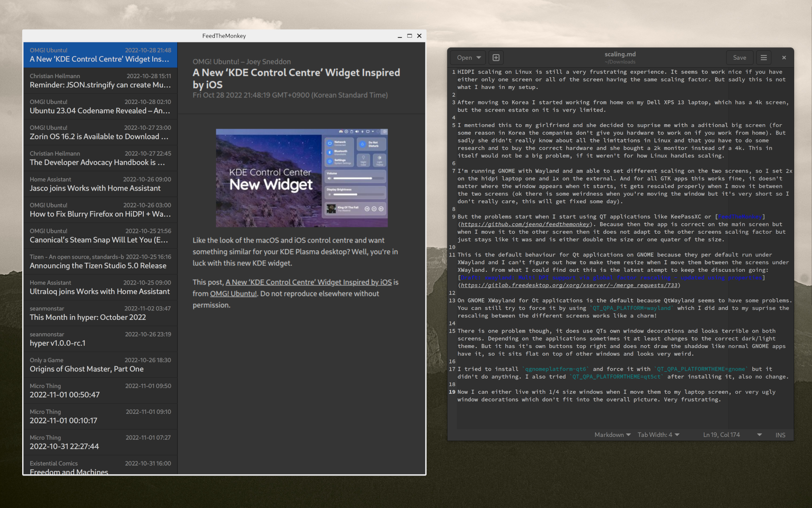Click the new document icon in gedit

pos(496,57)
